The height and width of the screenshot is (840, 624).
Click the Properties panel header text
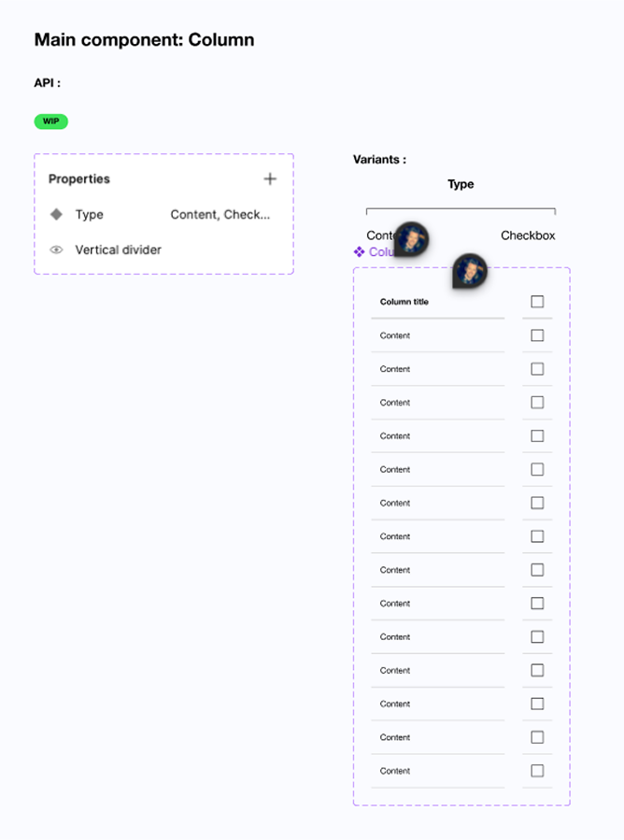(79, 178)
